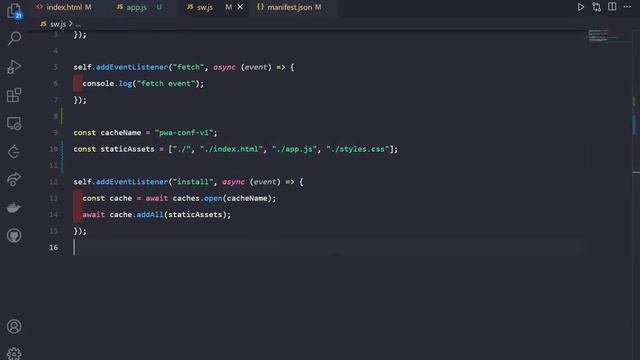The height and width of the screenshot is (360, 640).
Task: Click the "./styles.css" string
Action: [358, 149]
